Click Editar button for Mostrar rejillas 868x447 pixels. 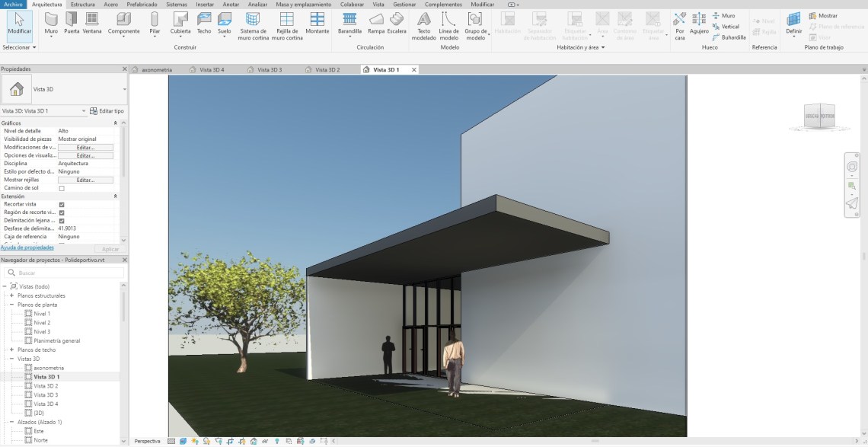85,180
